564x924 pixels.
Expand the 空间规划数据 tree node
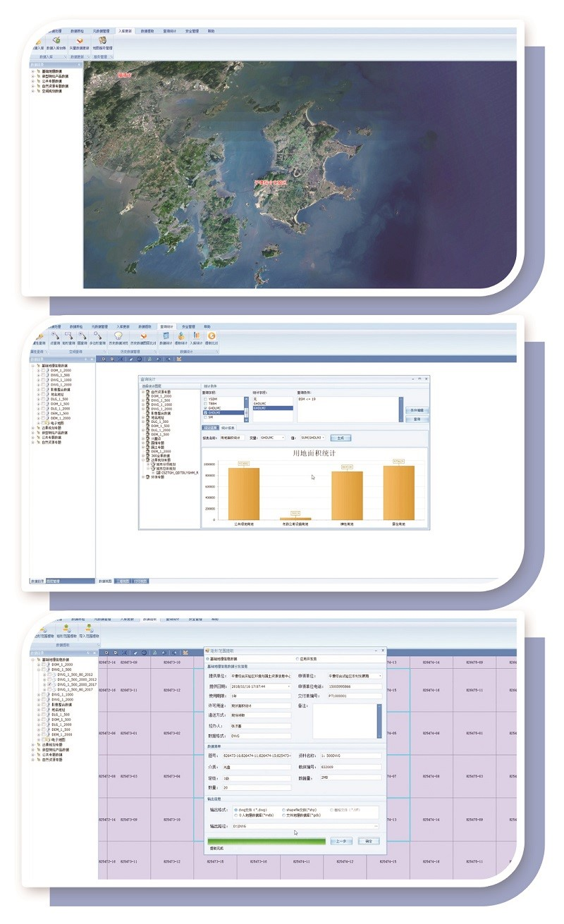32,91
